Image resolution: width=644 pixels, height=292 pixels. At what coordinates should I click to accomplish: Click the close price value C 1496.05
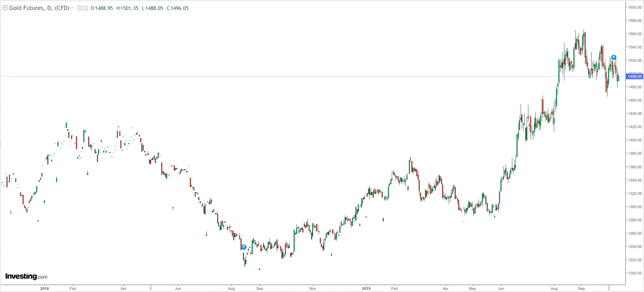point(177,8)
